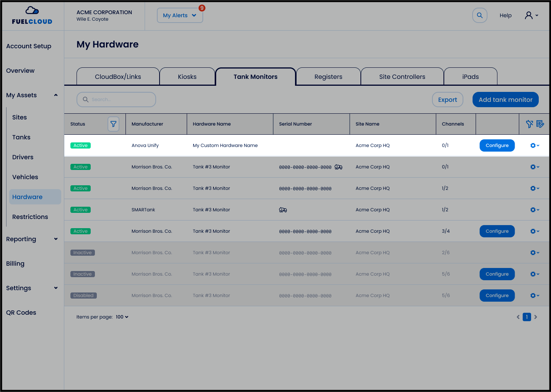Go to next page arrow in pagination
The height and width of the screenshot is (392, 551).
pyautogui.click(x=536, y=317)
